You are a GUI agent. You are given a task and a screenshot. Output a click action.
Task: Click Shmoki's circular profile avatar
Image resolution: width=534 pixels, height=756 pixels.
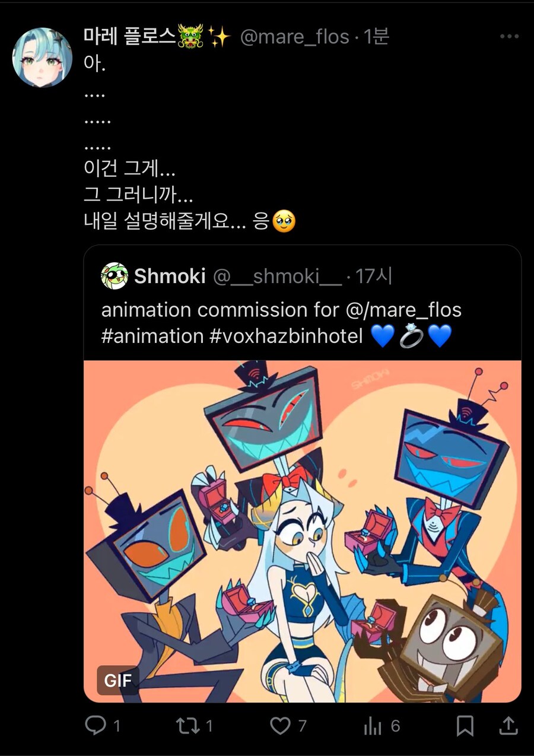113,277
